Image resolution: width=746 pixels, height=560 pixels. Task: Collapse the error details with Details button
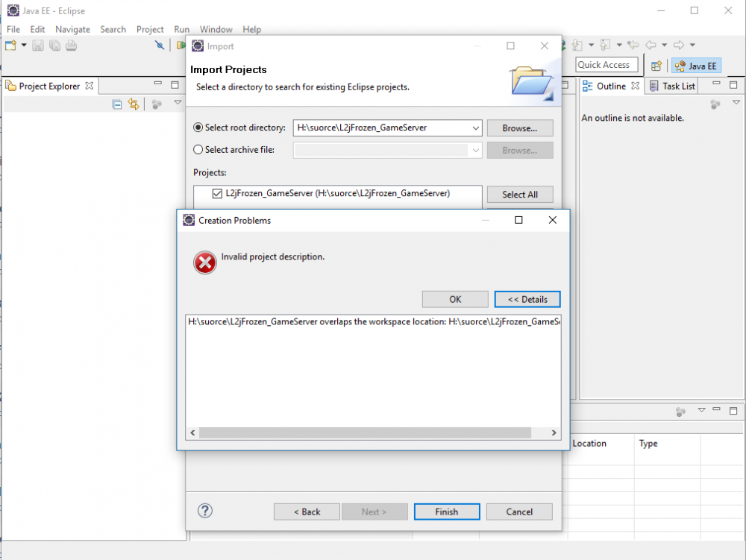point(527,299)
